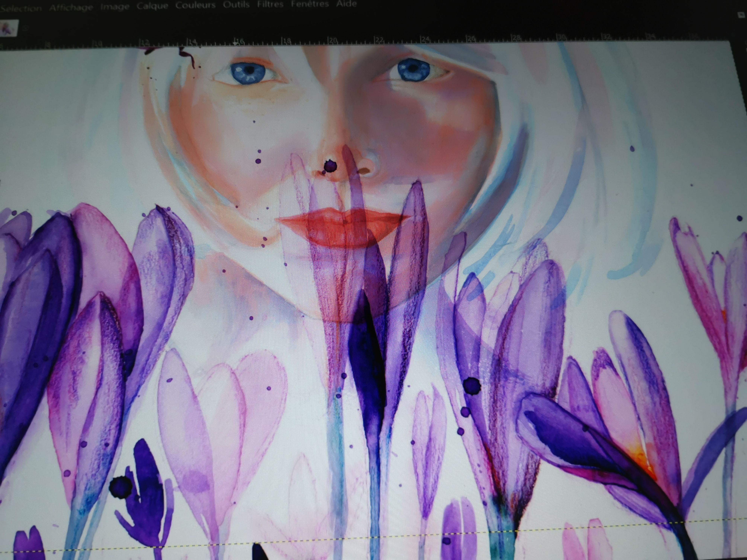Open the Filtres menu
747x560 pixels.
point(270,4)
